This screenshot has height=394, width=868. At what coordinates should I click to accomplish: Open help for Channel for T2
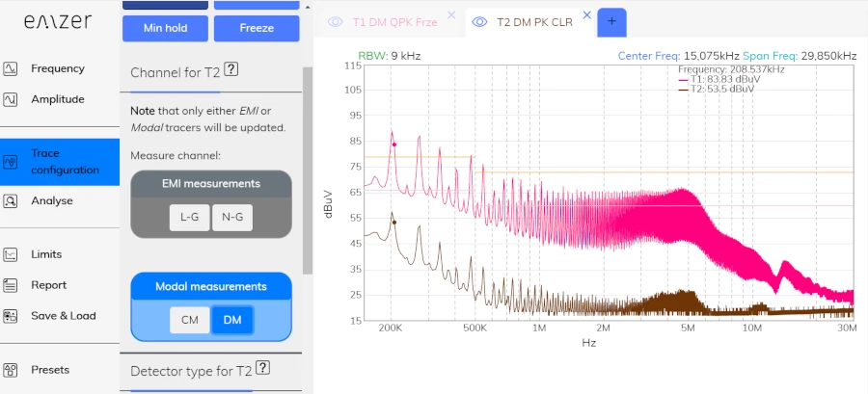pos(231,69)
